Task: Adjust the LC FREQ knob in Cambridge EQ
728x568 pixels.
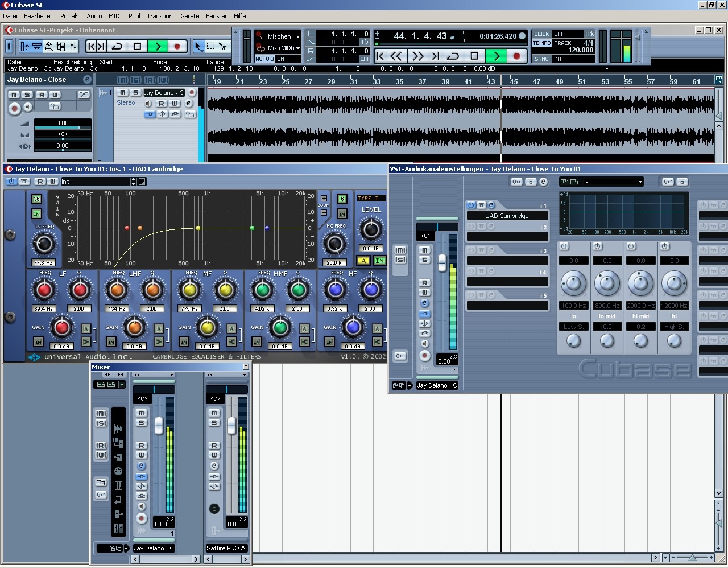Action: click(44, 244)
